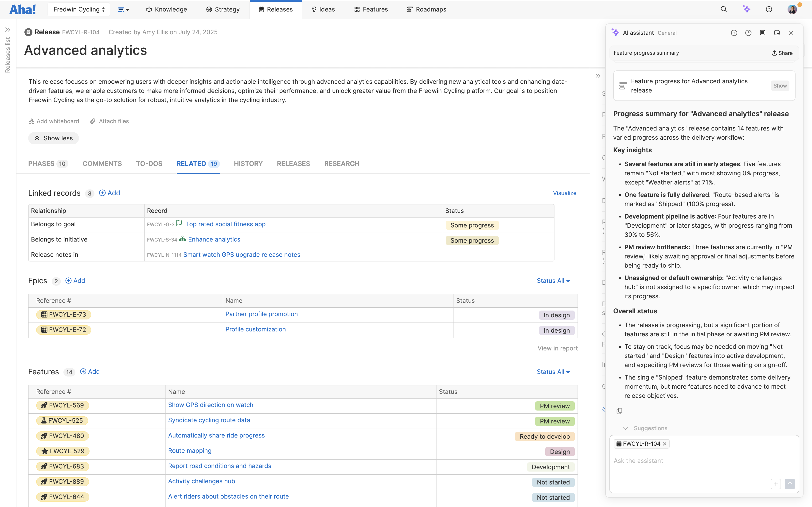Start a new AI assistant conversation
Viewport: 812px width, 507px height.
tap(734, 33)
